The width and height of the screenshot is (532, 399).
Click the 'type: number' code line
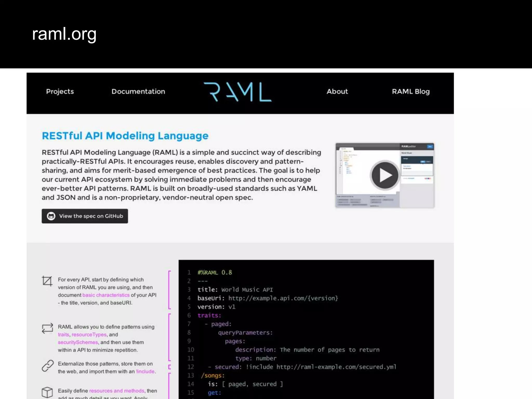(256, 358)
